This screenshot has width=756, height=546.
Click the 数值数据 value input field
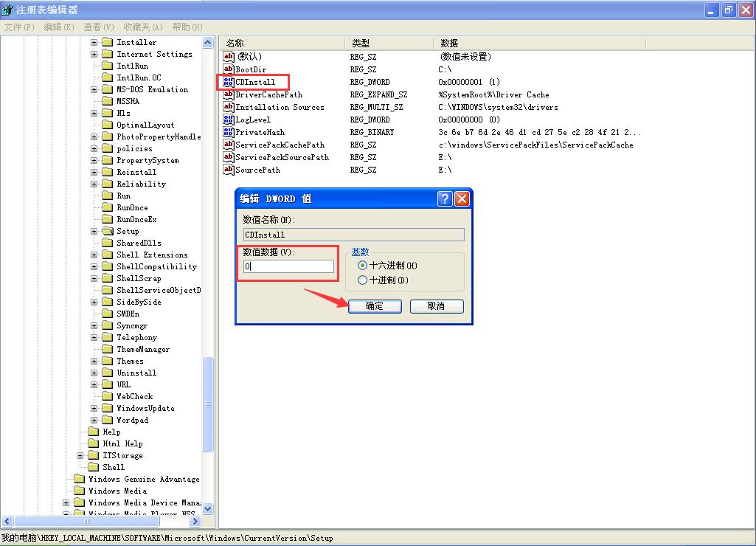click(288, 266)
